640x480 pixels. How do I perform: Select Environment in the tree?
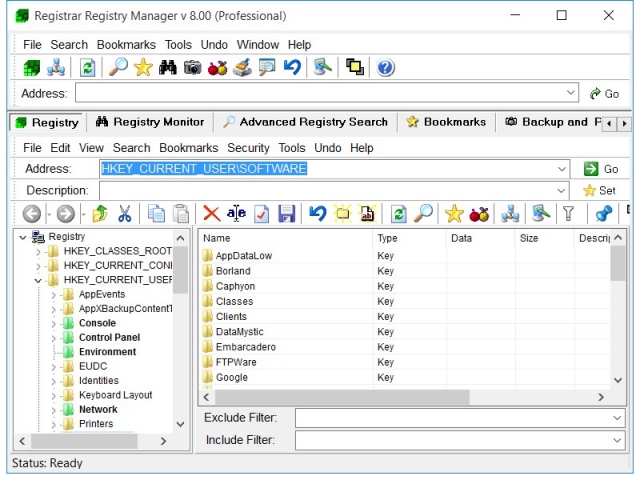click(107, 352)
